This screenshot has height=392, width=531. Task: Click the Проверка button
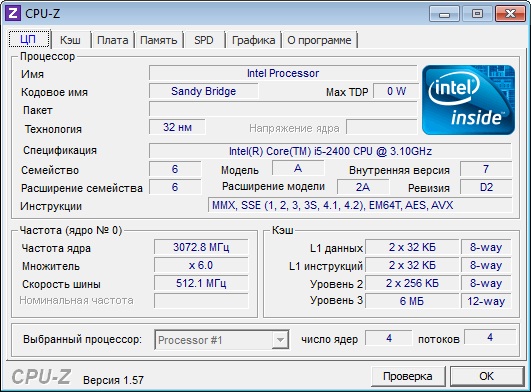point(408,376)
